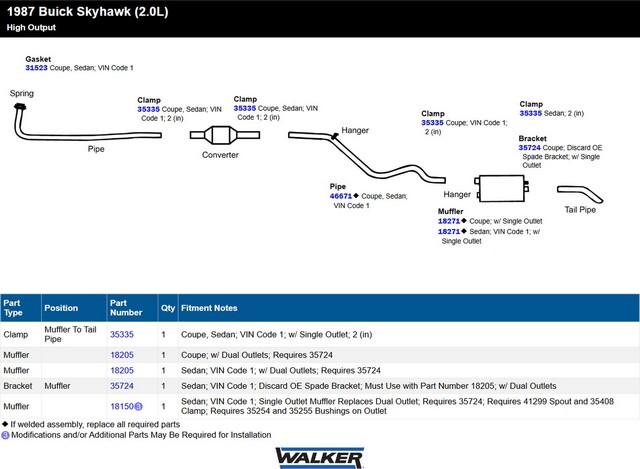Click 35724 in the Bracket table row

click(x=121, y=385)
